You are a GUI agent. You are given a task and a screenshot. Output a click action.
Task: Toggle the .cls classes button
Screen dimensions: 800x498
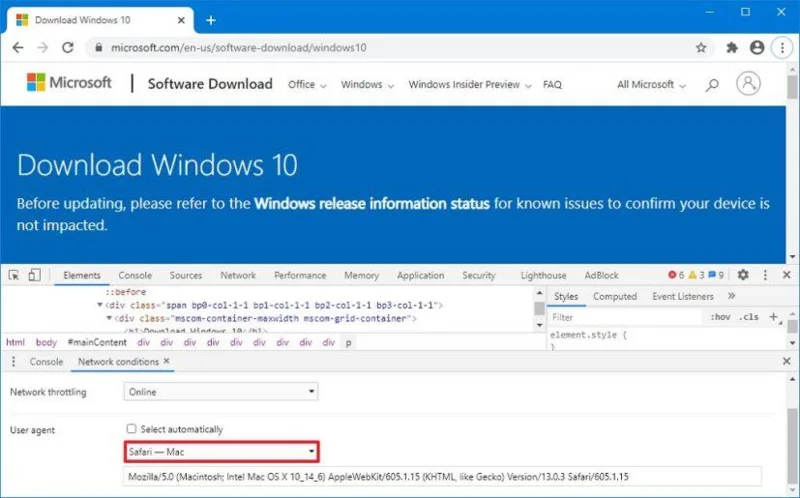(749, 317)
